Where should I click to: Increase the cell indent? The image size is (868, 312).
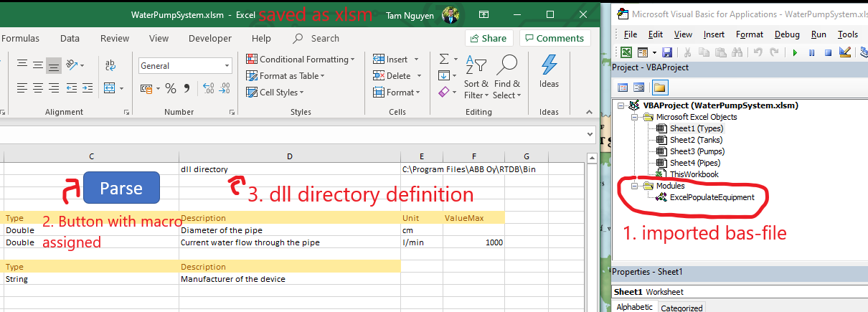coord(87,88)
